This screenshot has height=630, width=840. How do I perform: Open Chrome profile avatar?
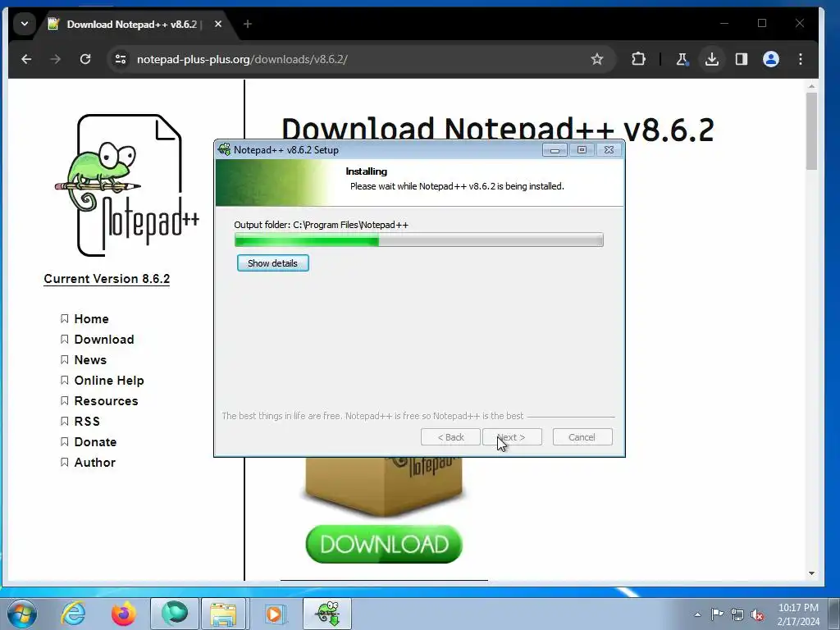click(771, 59)
